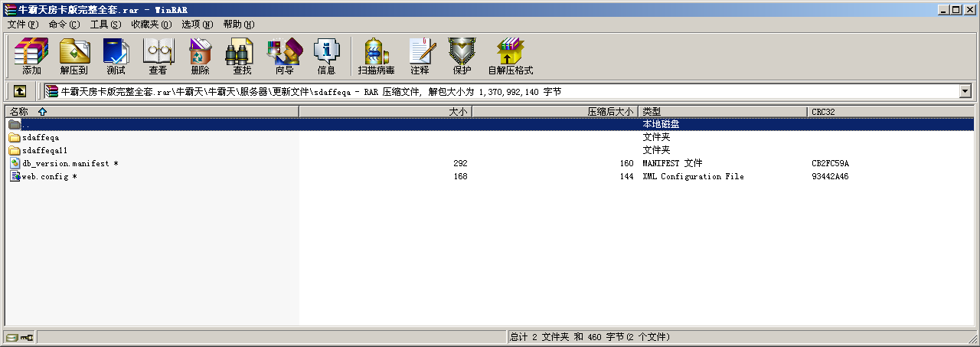The height and width of the screenshot is (347, 980).
Task: Run the 测试 (Test) archive tool
Action: 116,56
